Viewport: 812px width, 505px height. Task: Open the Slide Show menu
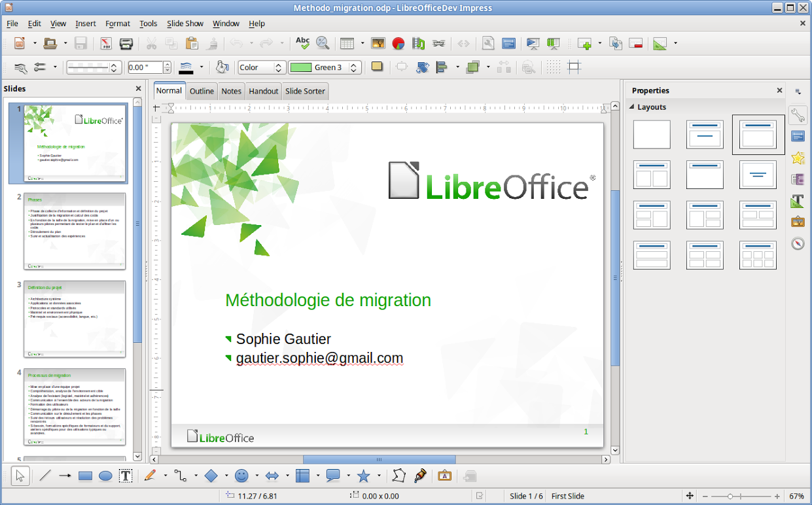[185, 24]
